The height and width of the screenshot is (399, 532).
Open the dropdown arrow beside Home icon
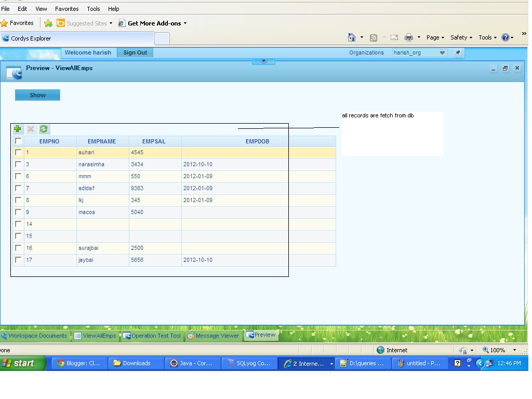pos(362,37)
